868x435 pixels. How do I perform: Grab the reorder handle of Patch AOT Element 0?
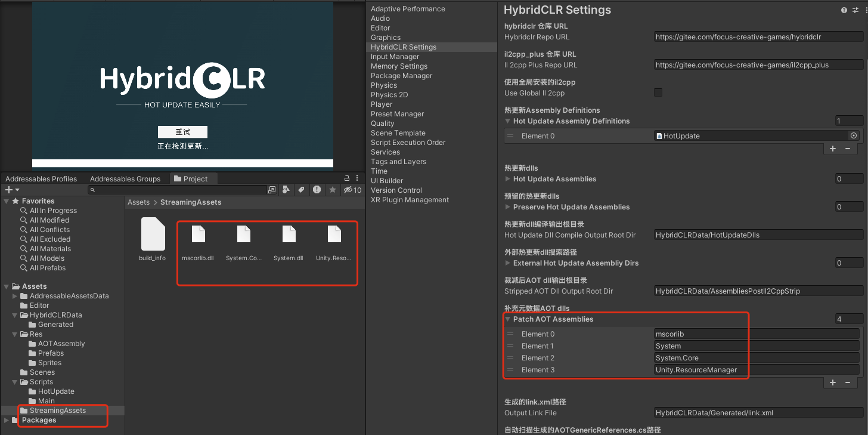tap(510, 334)
